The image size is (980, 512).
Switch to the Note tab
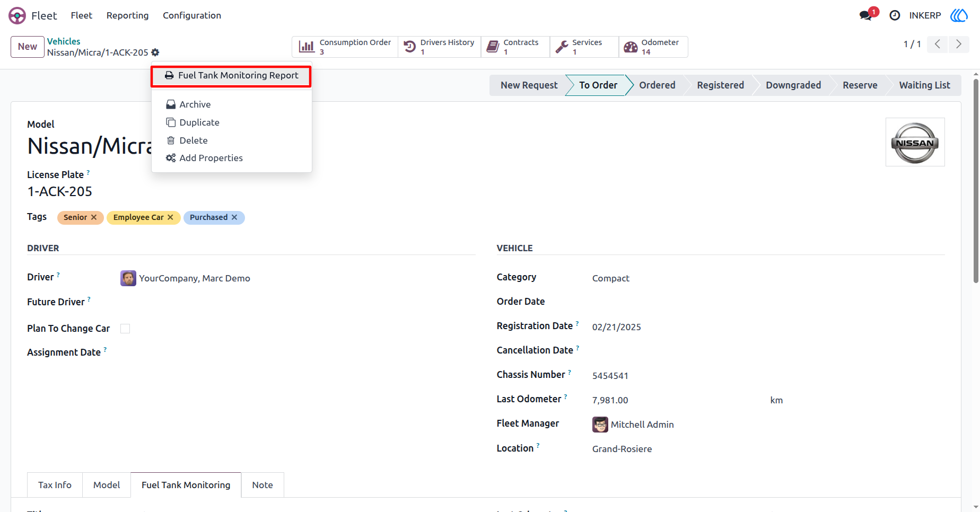coord(262,485)
